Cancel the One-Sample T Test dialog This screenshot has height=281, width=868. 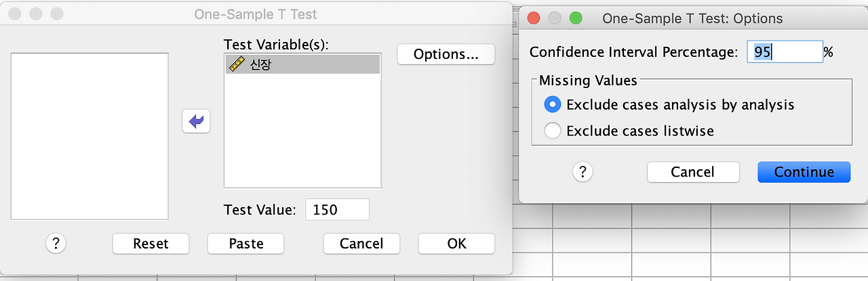point(361,244)
